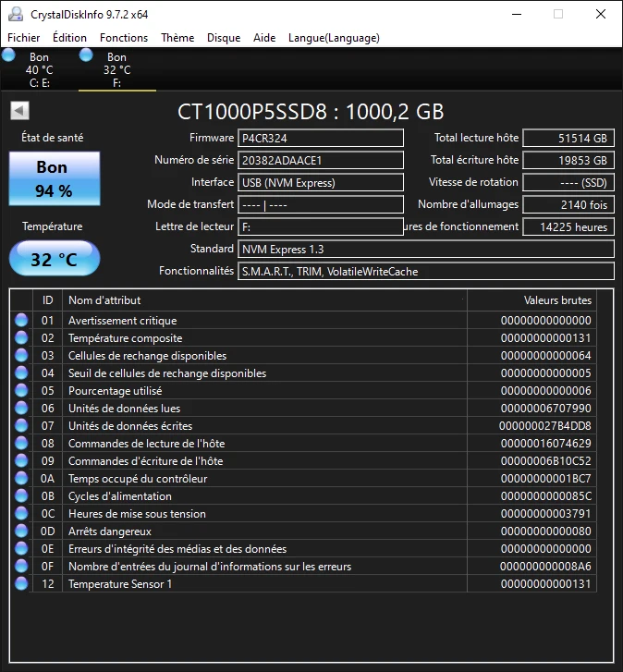Click the raw value 00000006B10C52

tap(546, 461)
